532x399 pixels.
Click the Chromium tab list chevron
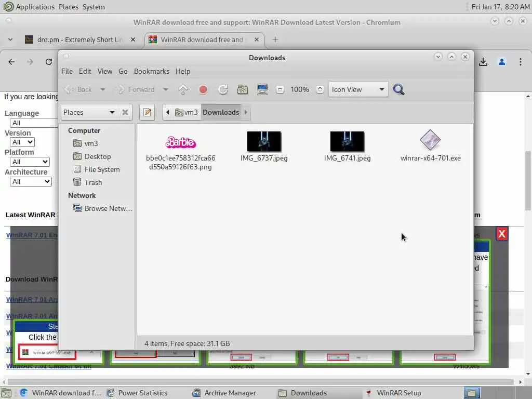10,39
